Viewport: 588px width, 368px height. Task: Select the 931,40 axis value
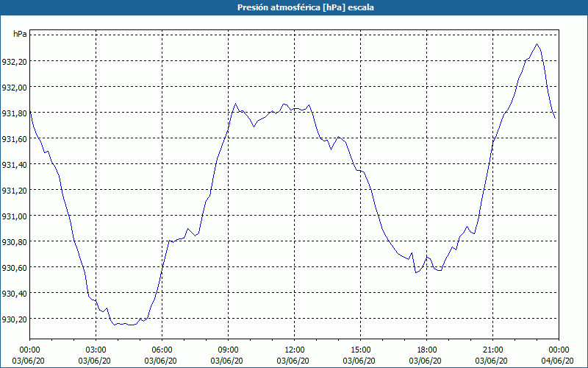click(x=14, y=164)
